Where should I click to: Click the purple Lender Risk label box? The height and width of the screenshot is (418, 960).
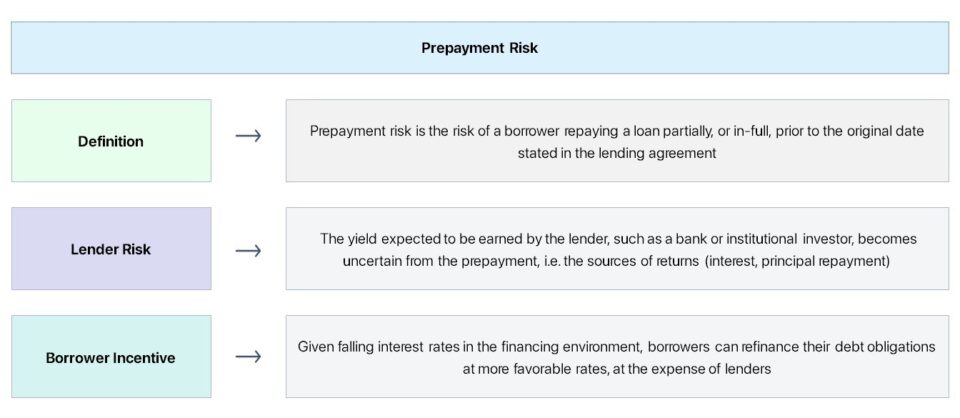111,249
